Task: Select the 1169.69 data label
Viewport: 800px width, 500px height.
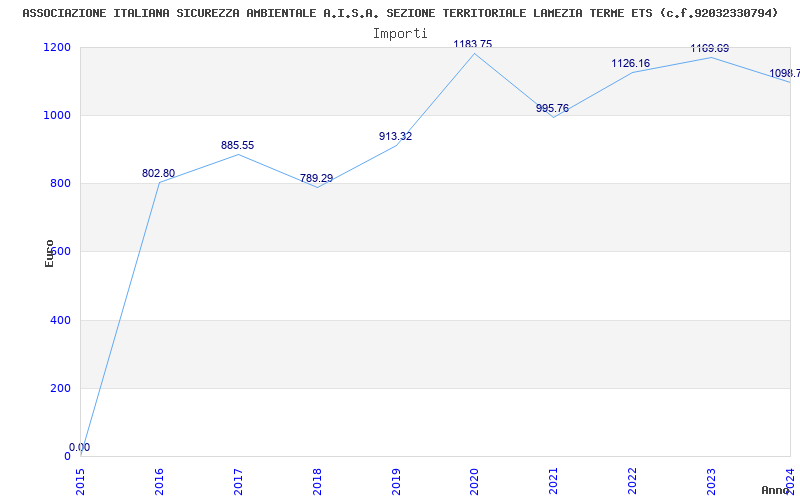Action: [710, 48]
